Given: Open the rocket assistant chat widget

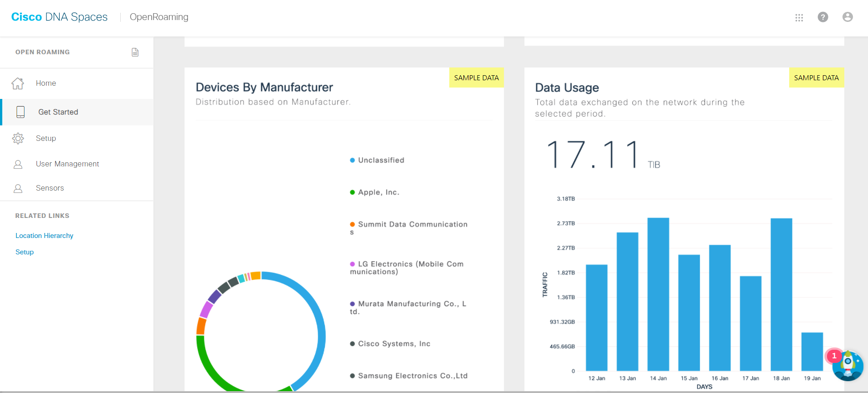Looking at the screenshot, I should [x=848, y=365].
